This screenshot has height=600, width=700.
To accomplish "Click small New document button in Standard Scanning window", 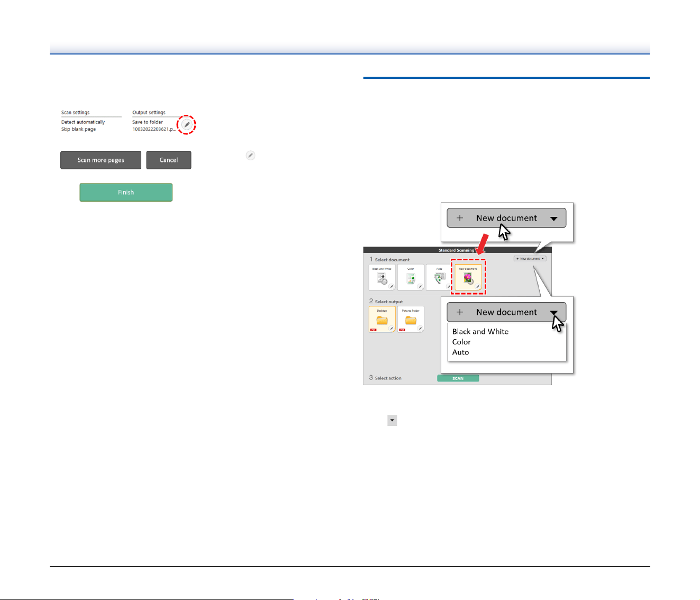I will 530,259.
